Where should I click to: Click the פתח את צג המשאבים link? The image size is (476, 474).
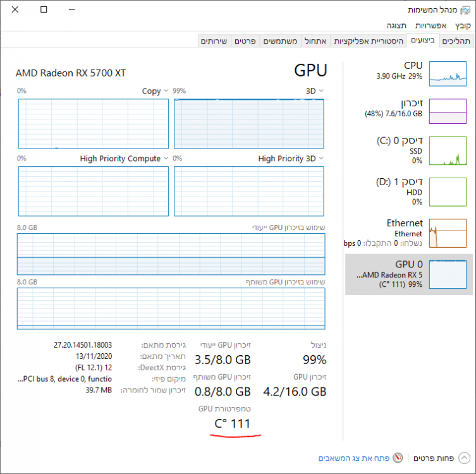coord(355,458)
